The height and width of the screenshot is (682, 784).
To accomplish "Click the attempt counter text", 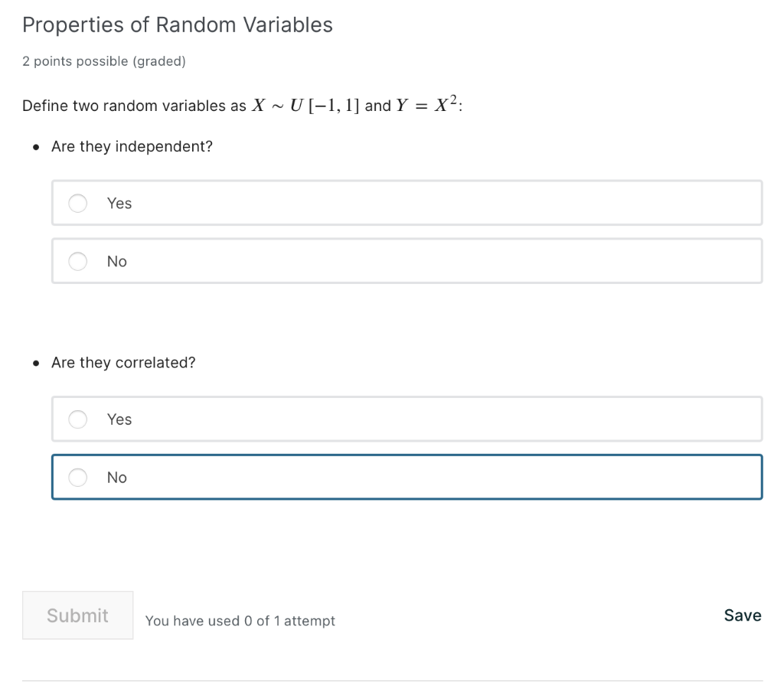I will click(x=240, y=621).
